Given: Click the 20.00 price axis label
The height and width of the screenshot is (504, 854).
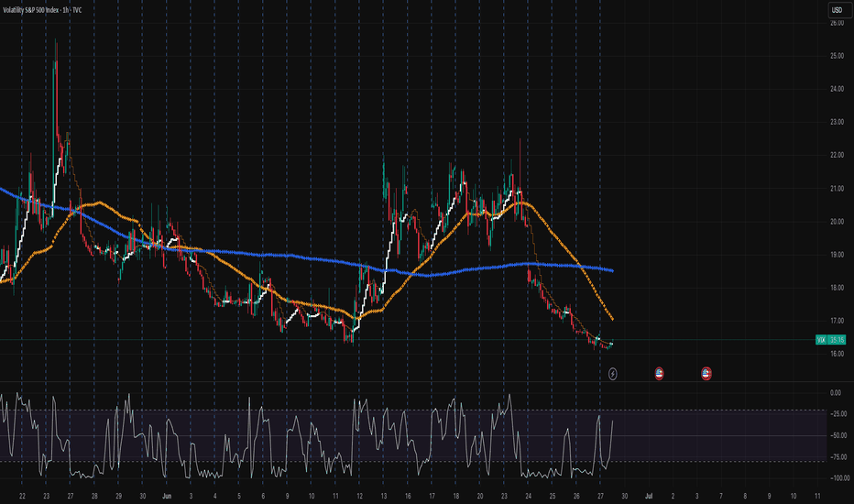Looking at the screenshot, I should (837, 222).
